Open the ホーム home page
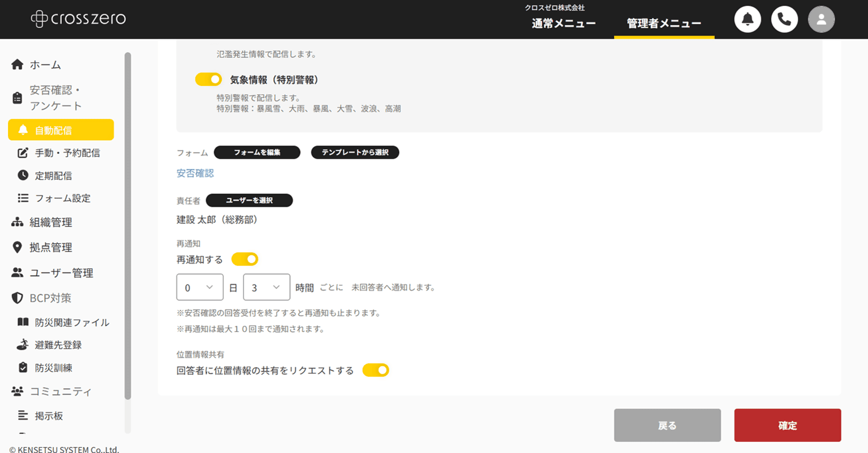 coord(46,64)
